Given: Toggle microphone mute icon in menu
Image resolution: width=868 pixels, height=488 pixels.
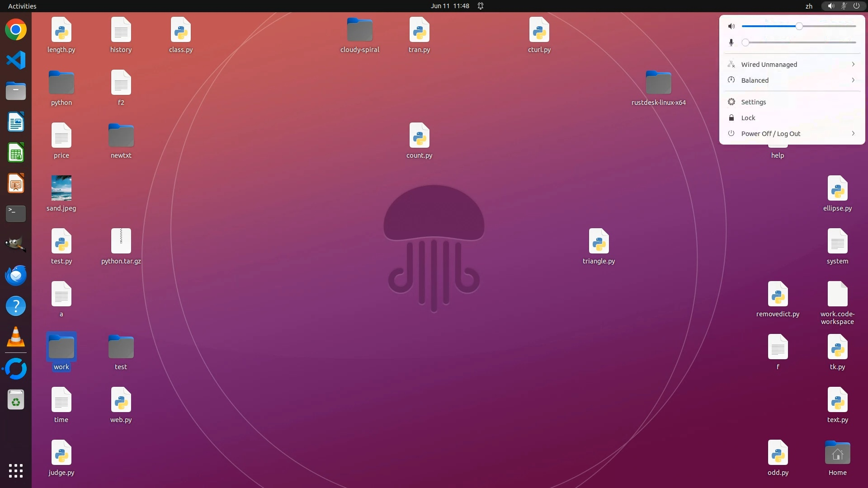Looking at the screenshot, I should 731,42.
